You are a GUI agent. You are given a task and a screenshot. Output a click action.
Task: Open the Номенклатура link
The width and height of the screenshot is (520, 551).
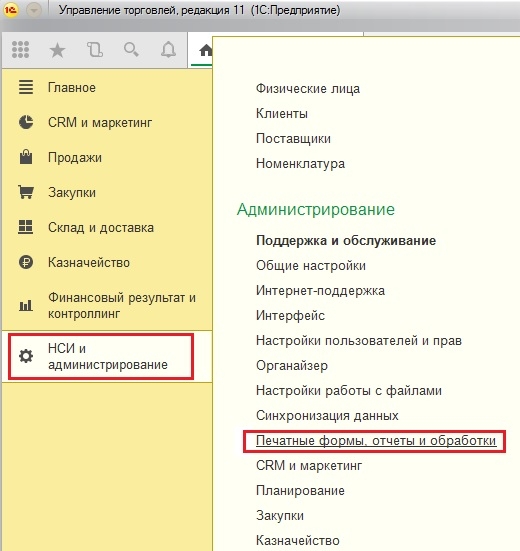(300, 163)
